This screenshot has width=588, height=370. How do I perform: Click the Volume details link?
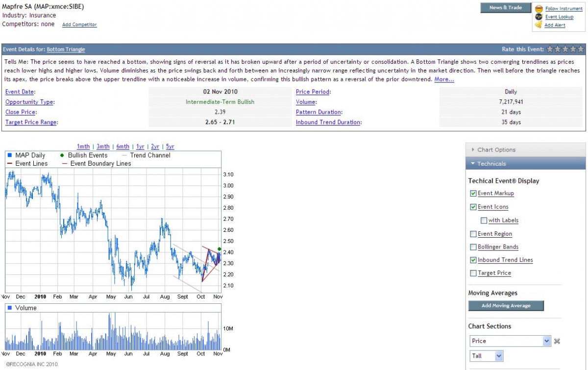click(x=306, y=102)
